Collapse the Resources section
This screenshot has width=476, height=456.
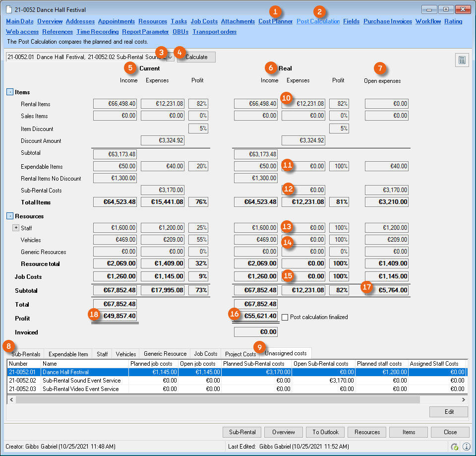[x=10, y=216]
